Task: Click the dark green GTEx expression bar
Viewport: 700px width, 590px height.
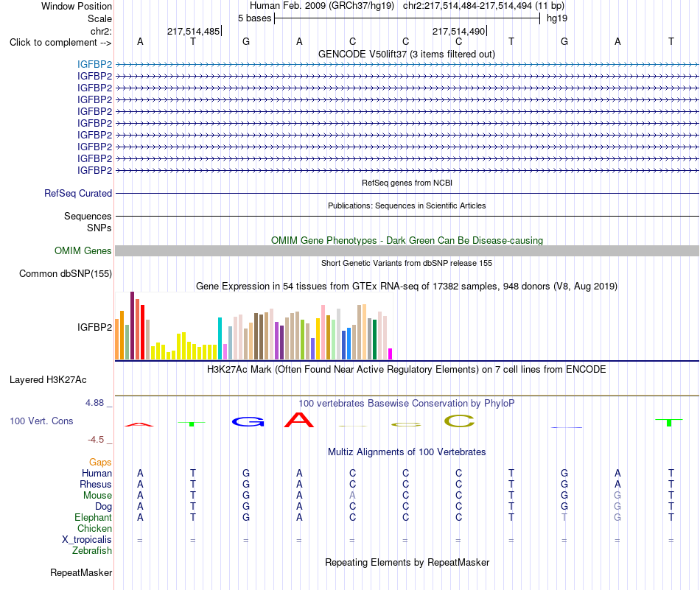Action: [x=374, y=340]
